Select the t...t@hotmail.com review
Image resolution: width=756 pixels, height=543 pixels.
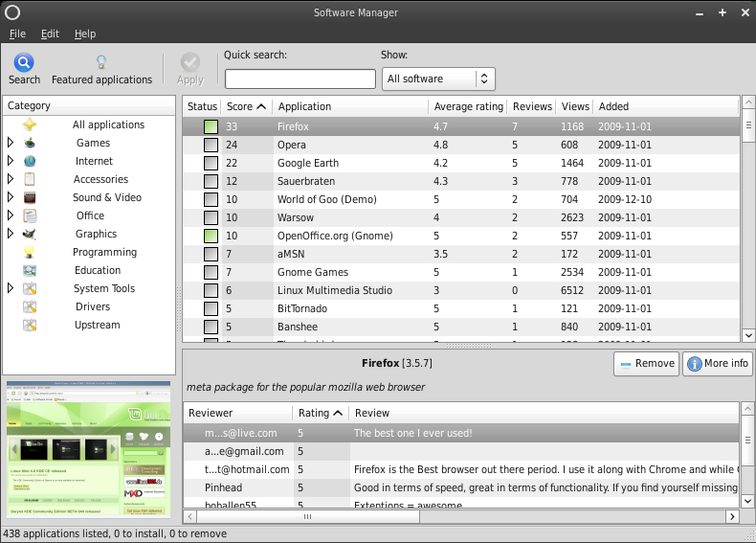(461, 469)
